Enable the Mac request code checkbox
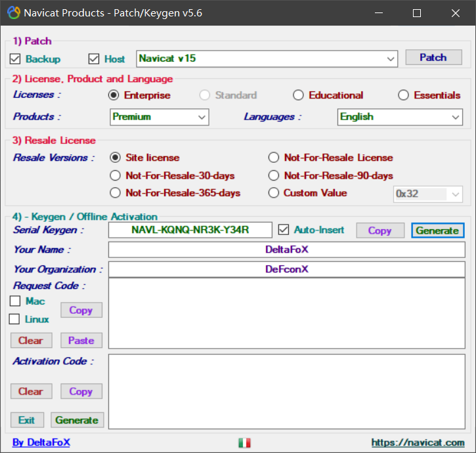This screenshot has width=476, height=453. tap(15, 301)
